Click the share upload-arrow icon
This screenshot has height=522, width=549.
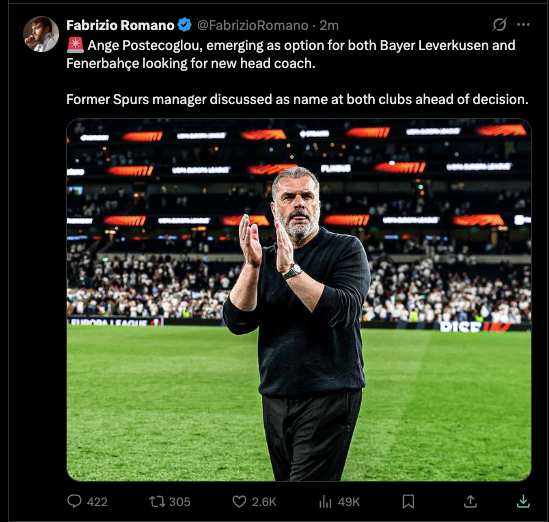coord(470,501)
